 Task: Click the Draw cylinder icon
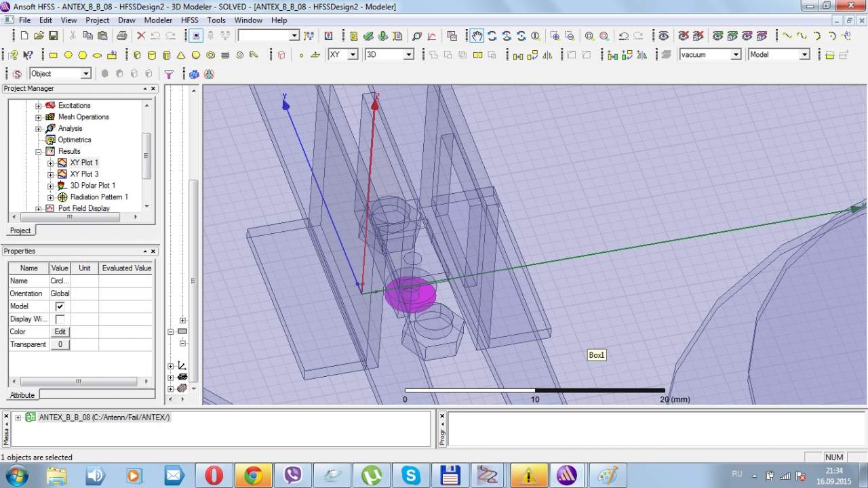pos(151,55)
